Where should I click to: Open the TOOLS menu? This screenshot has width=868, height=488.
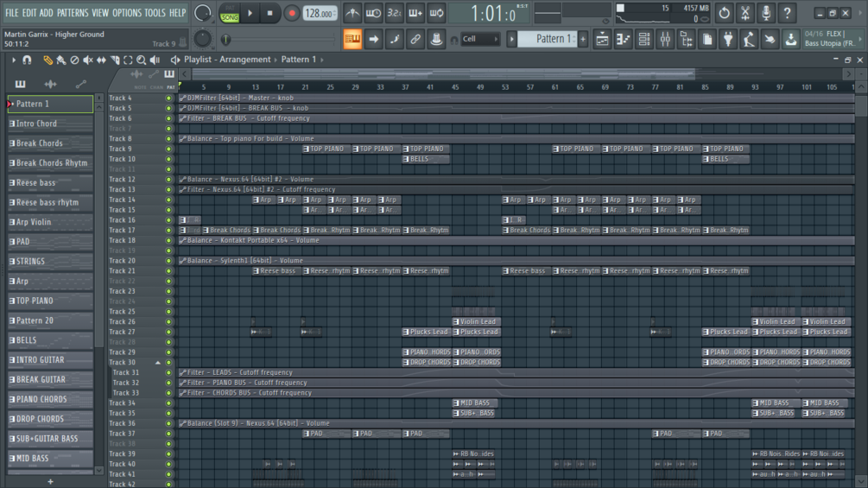pyautogui.click(x=155, y=13)
